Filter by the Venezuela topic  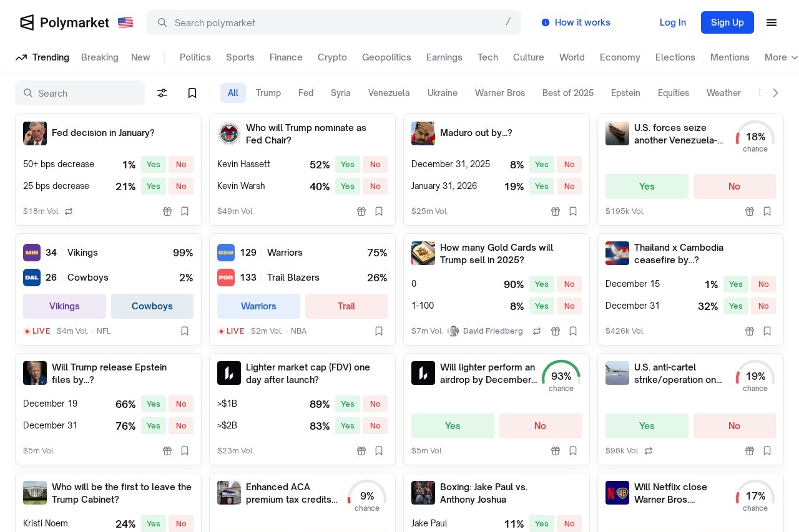tap(389, 93)
